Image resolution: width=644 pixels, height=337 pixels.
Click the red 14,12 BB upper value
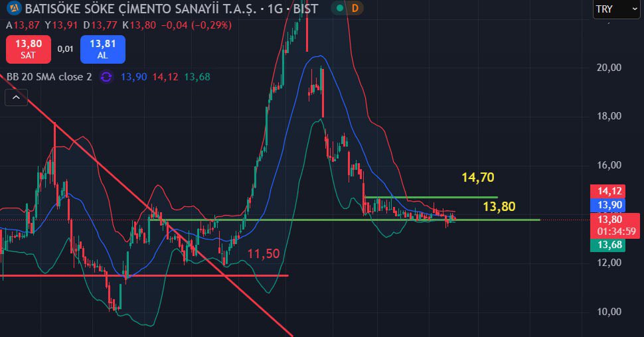(x=165, y=77)
